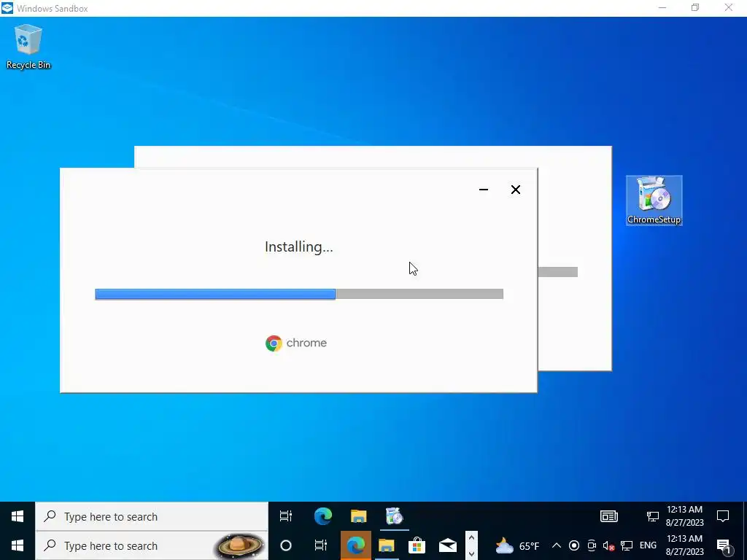Viewport: 747px width, 560px height.
Task: Click the network icon in the upper tray
Action: click(652, 516)
